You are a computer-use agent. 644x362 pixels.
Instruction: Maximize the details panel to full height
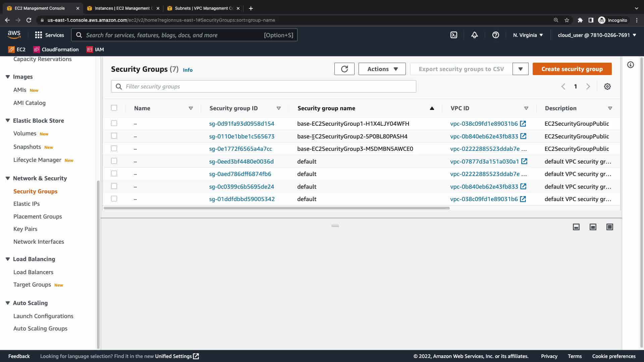(609, 227)
